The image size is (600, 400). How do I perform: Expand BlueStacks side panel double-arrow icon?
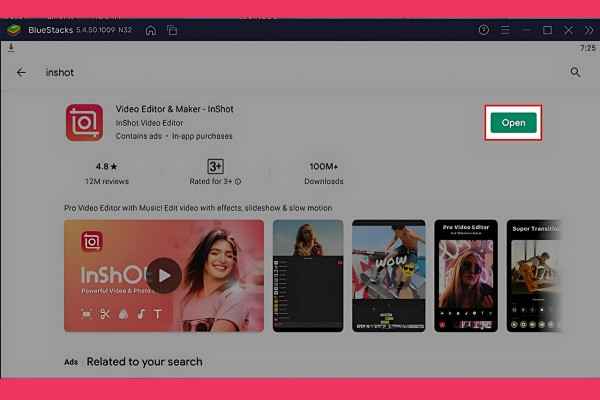click(589, 30)
